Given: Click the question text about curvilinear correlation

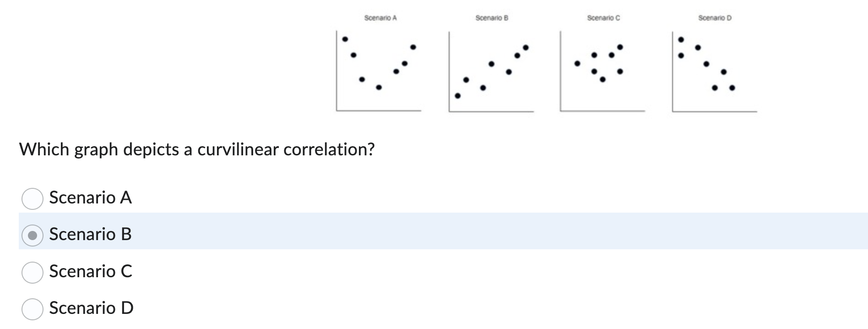Looking at the screenshot, I should pos(197,148).
